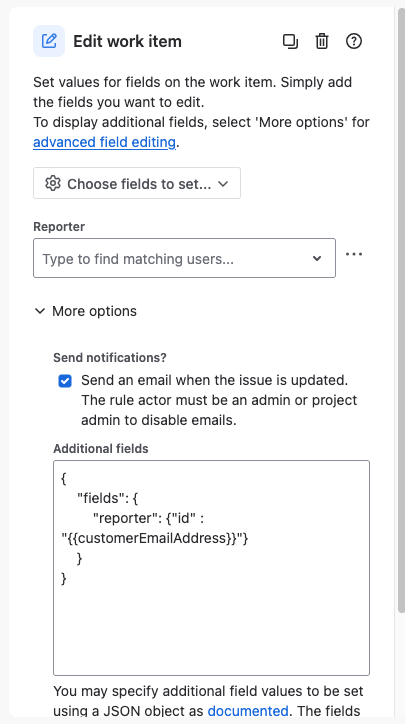Click the chevron next to Choose fields

(x=223, y=184)
